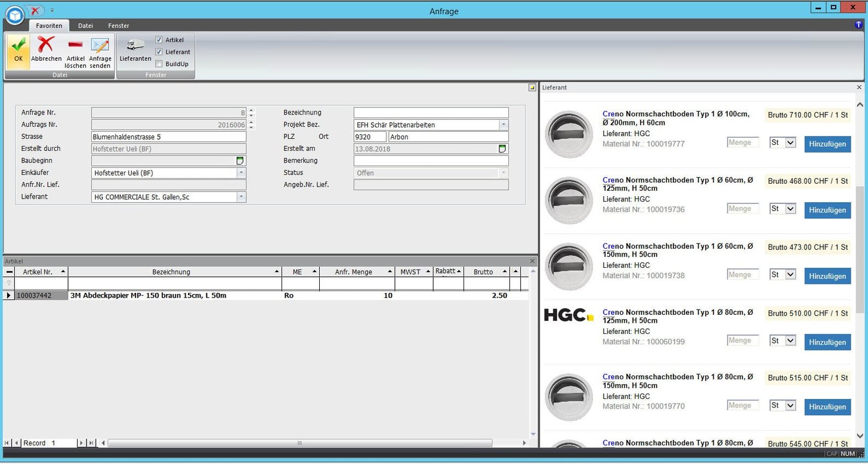Open unit dropdown for the Brutto 468.00 item
This screenshot has width=868, height=464.
click(790, 209)
